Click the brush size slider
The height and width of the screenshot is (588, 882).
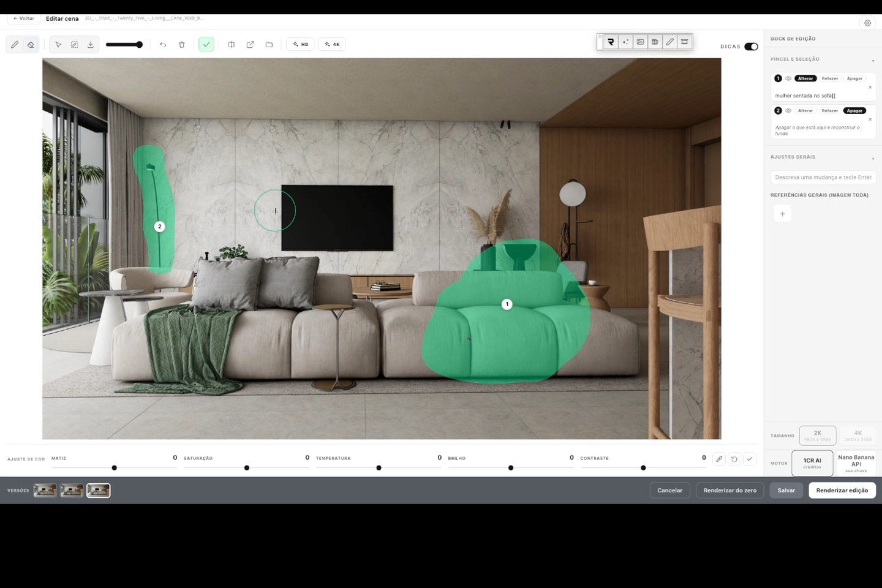pyautogui.click(x=124, y=45)
